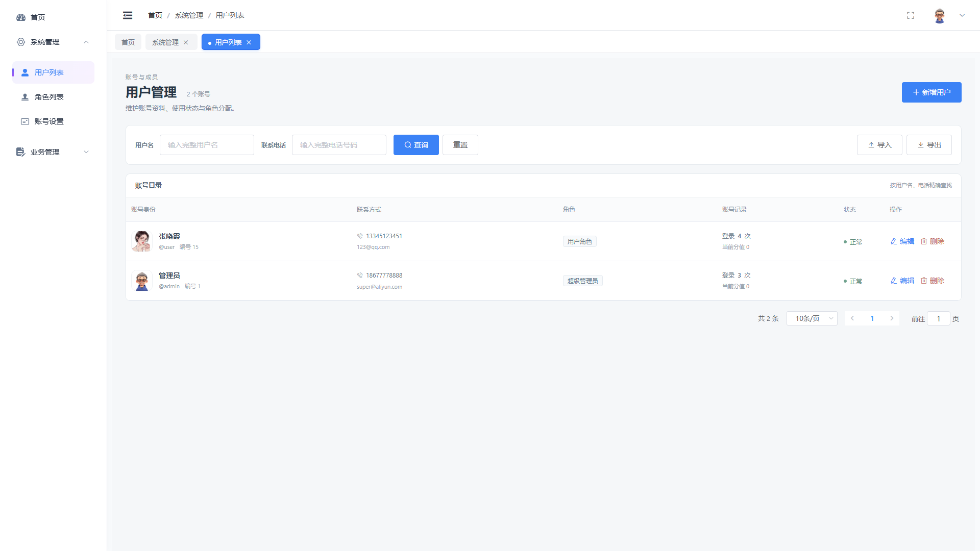This screenshot has height=551, width=980.
Task: Focus the 联系电话 search input
Action: pyautogui.click(x=339, y=145)
